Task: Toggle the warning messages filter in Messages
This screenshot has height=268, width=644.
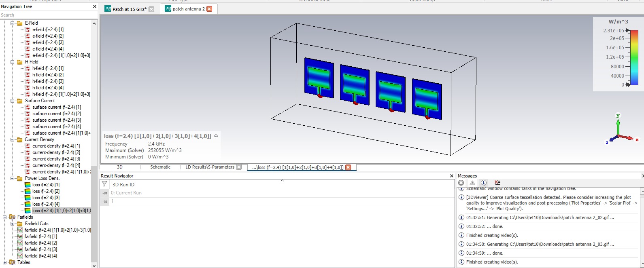Action: pos(472,183)
